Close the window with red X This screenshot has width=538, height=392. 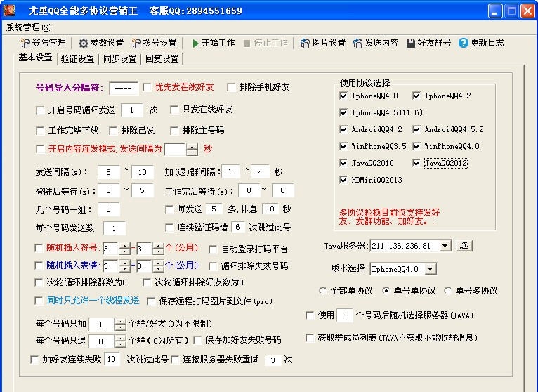[527, 11]
